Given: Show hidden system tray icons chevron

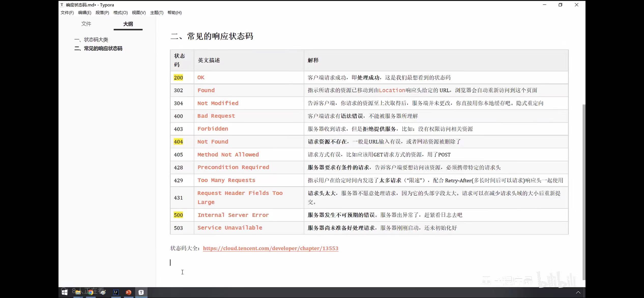Looking at the screenshot, I should tap(578, 292).
